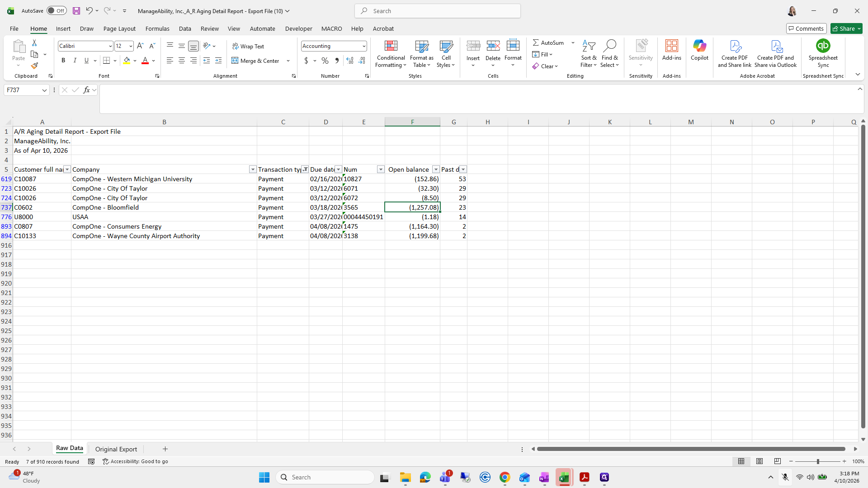Open the Comments button

tap(806, 28)
